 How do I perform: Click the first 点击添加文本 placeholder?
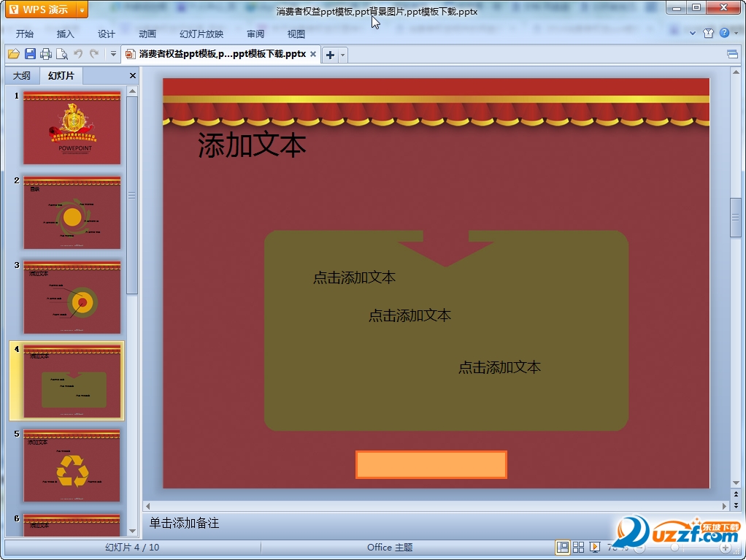coord(355,277)
